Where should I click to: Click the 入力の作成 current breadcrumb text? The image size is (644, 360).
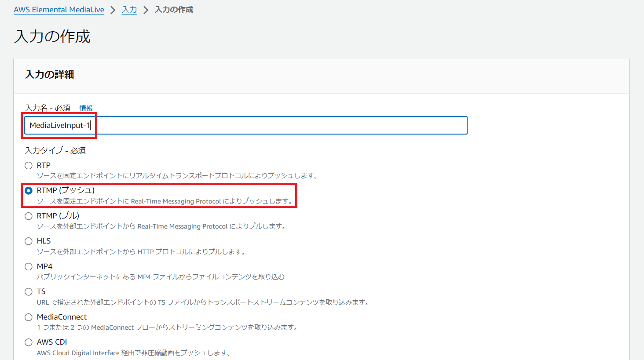point(174,10)
